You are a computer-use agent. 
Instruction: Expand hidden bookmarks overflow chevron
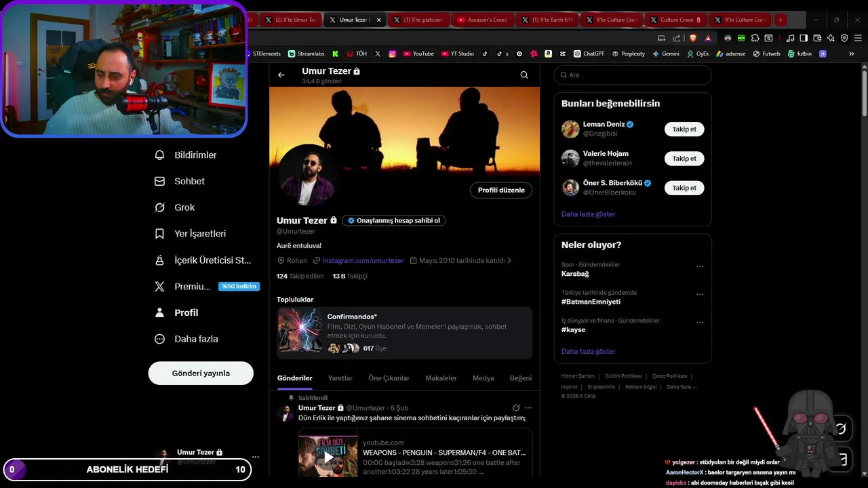click(x=852, y=54)
